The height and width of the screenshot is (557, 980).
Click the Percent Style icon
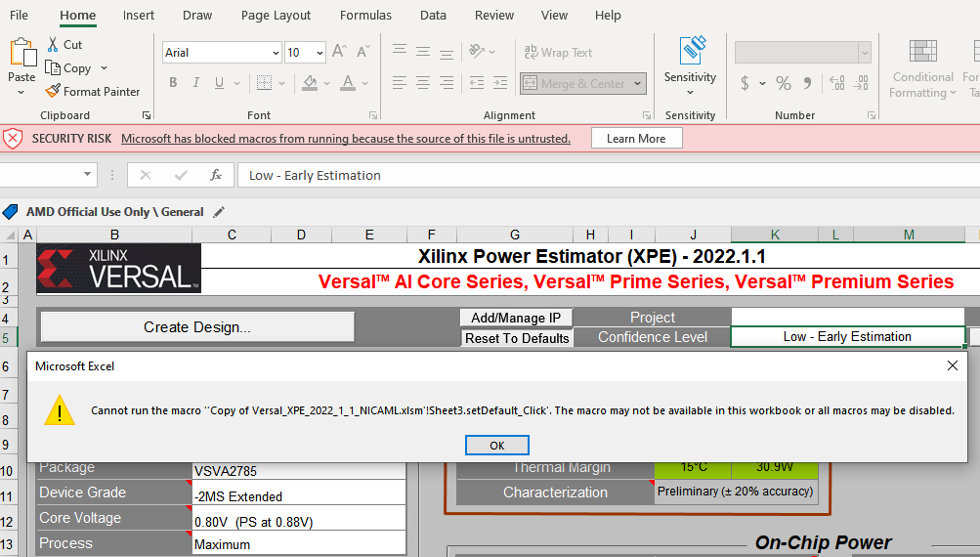point(783,83)
